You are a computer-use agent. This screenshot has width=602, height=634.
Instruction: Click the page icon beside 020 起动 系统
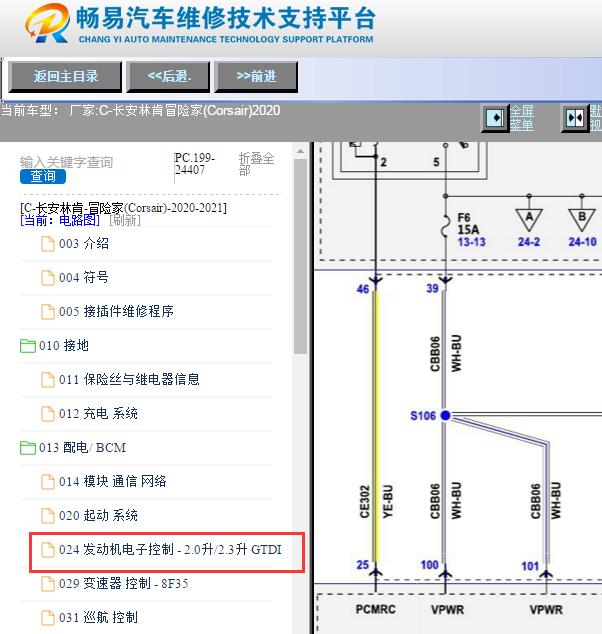coord(48,516)
